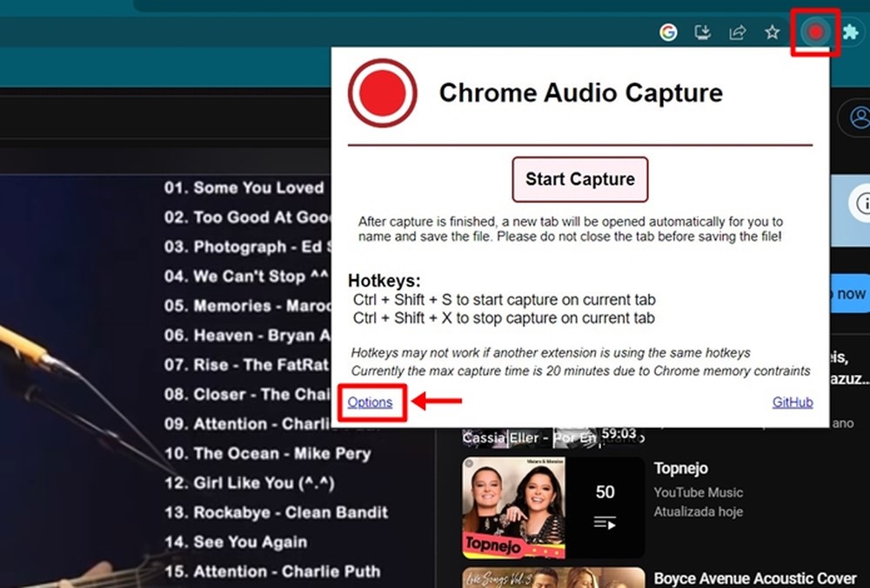This screenshot has height=588, width=870.
Task: Open the Options link in the popup
Action: (371, 402)
